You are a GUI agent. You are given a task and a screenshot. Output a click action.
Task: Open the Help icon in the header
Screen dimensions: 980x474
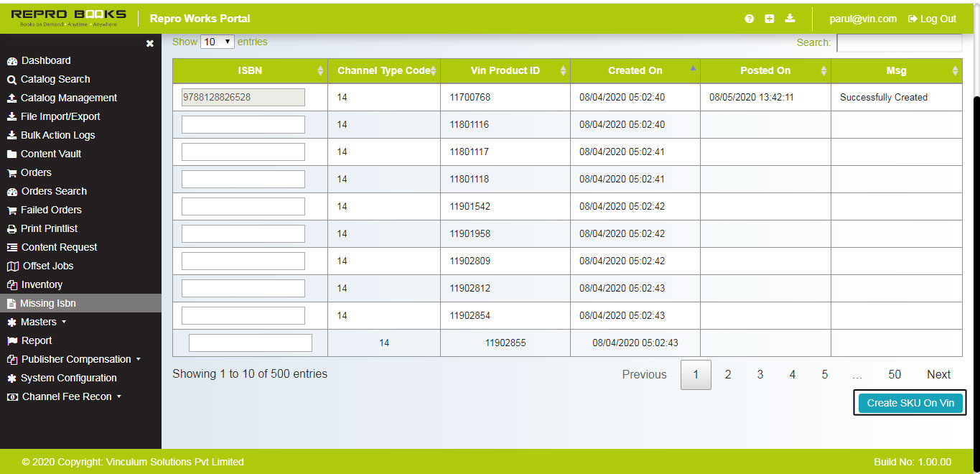point(749,19)
